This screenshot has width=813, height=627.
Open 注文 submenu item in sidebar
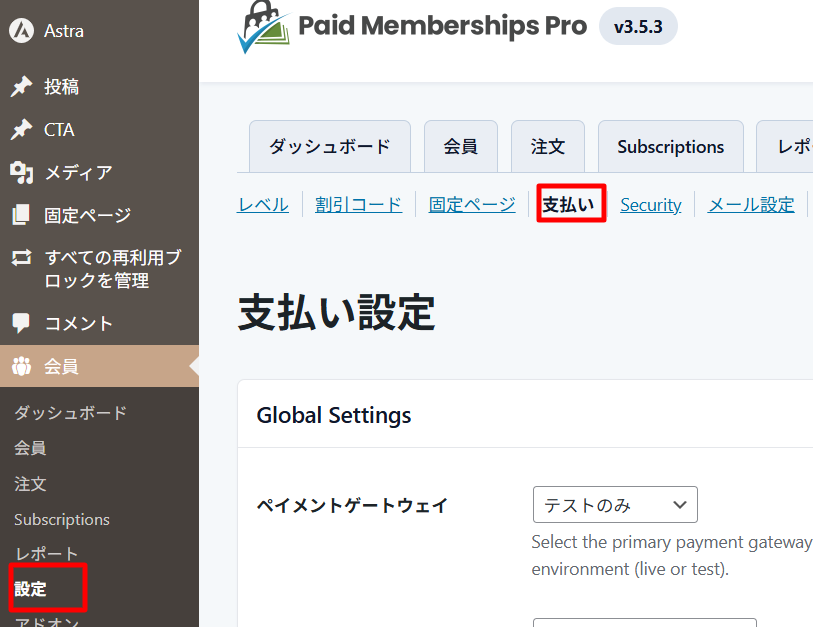pyautogui.click(x=30, y=484)
